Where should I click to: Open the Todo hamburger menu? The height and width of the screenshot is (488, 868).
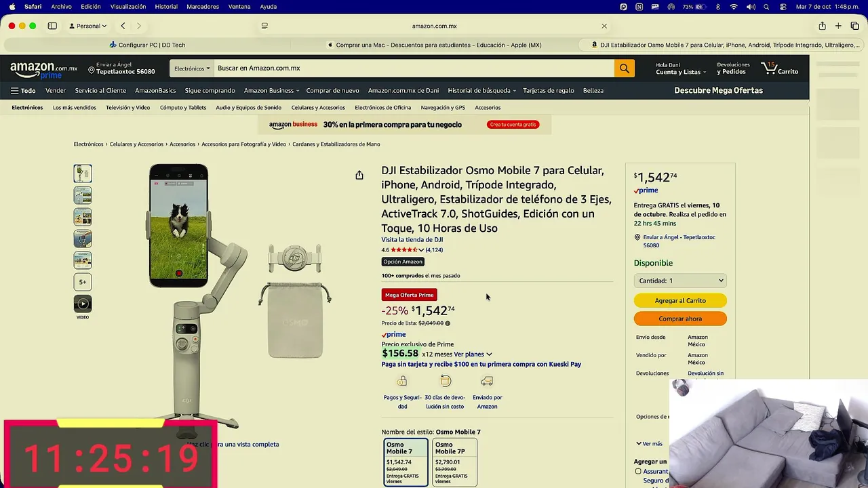(x=23, y=90)
